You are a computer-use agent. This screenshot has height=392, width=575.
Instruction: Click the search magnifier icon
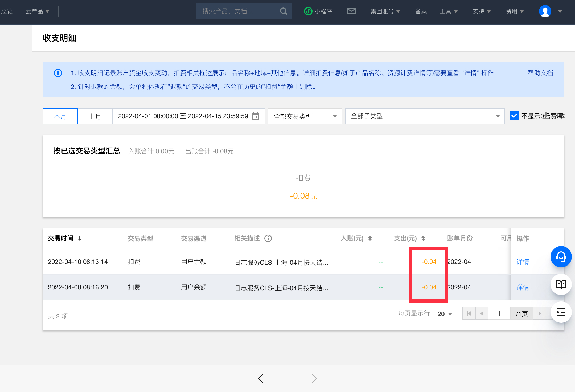click(283, 11)
